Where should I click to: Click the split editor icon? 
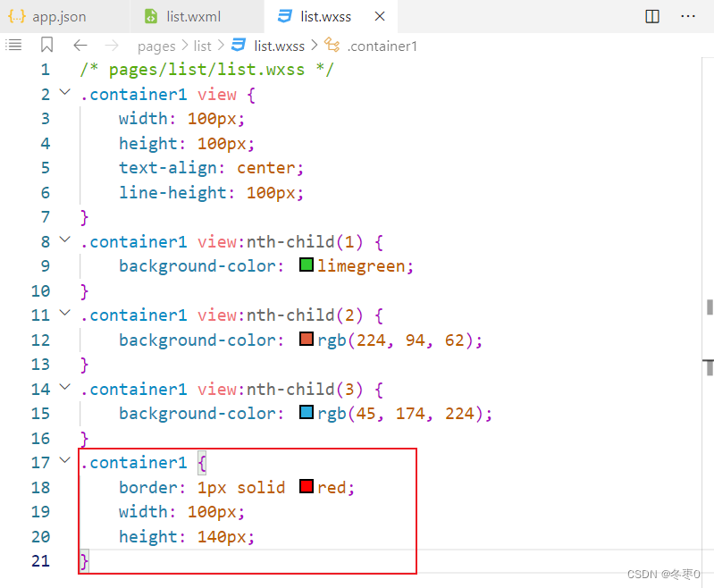point(652,16)
